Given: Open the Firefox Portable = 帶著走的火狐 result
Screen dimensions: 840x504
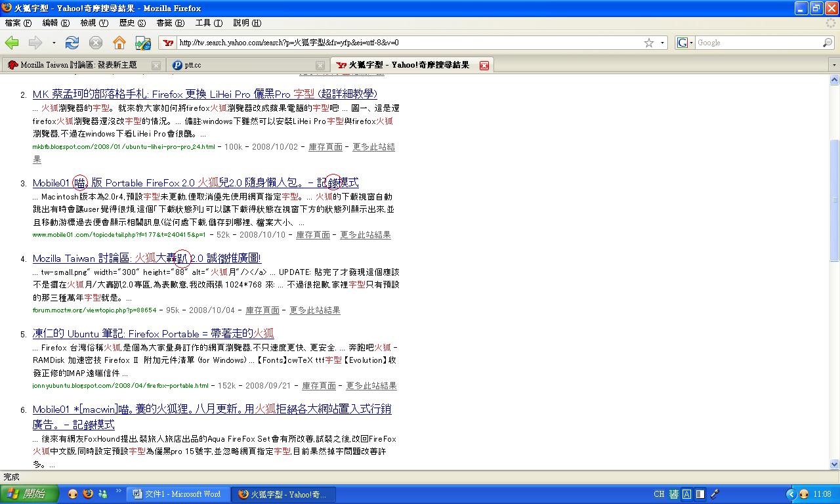Looking at the screenshot, I should pyautogui.click(x=153, y=333).
